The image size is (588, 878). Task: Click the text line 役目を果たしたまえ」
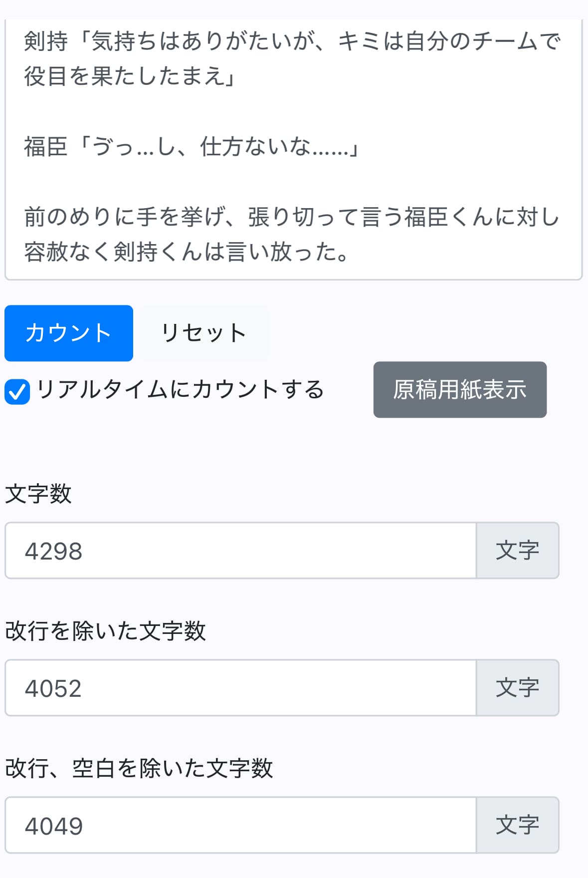[130, 76]
